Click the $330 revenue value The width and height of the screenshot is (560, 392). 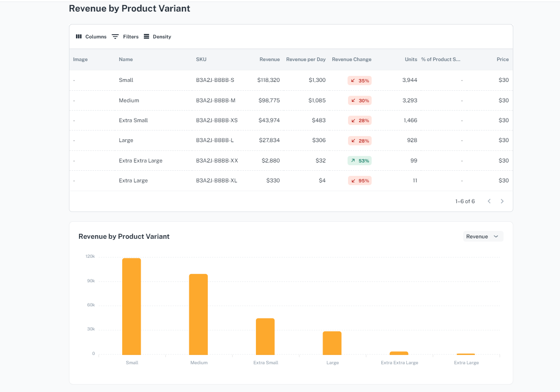click(x=273, y=180)
